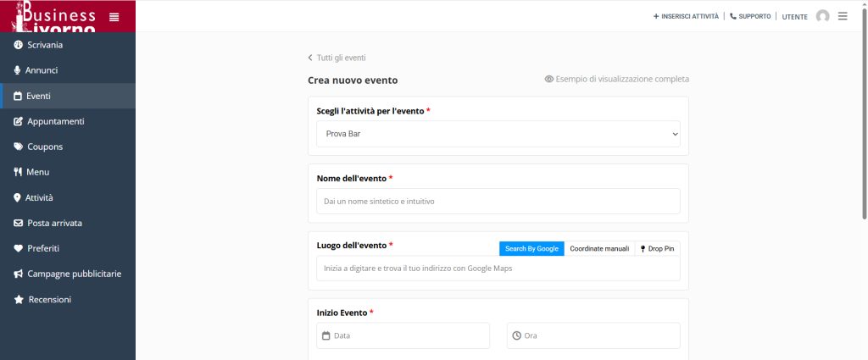This screenshot has width=868, height=360.
Task: Click the Nome dell'evento text field
Action: [x=498, y=201]
